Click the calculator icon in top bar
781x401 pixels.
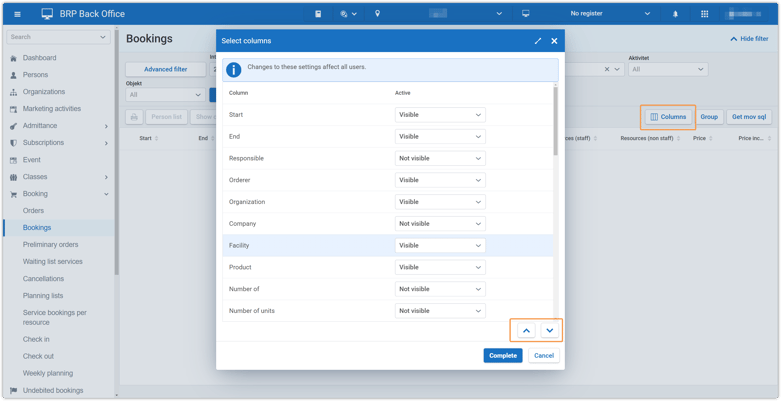coord(318,14)
